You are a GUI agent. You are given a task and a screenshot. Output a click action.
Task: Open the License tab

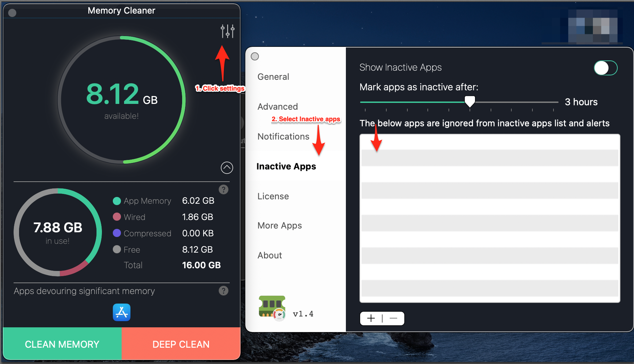[273, 196]
